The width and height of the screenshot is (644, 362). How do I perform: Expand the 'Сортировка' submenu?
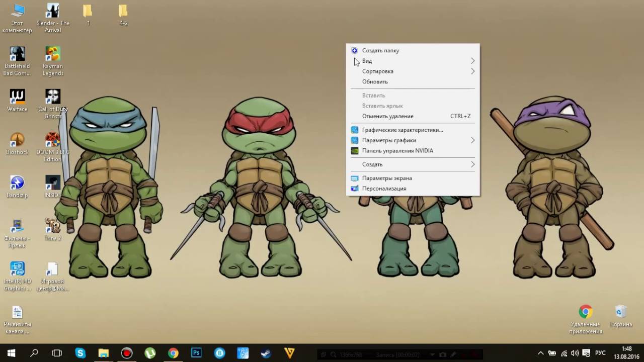tap(413, 71)
